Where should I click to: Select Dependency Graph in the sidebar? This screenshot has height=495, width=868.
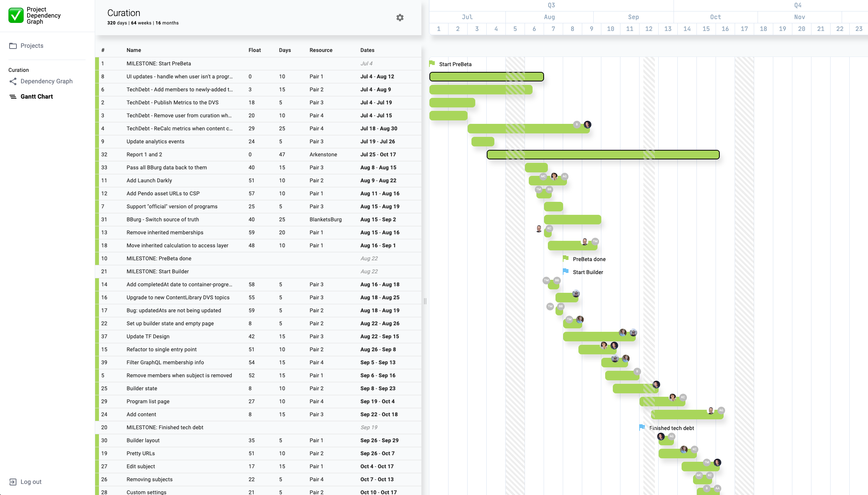47,81
